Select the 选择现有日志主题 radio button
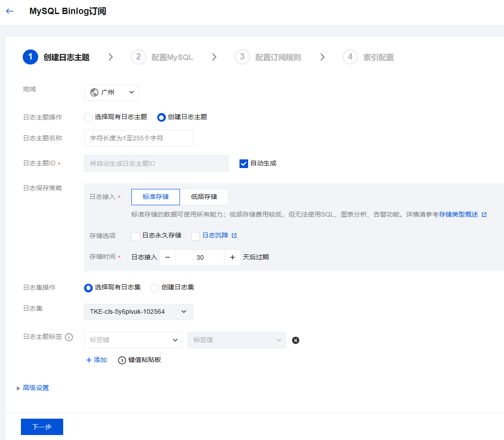Screen dimensions: 504x440 pyautogui.click(x=89, y=117)
